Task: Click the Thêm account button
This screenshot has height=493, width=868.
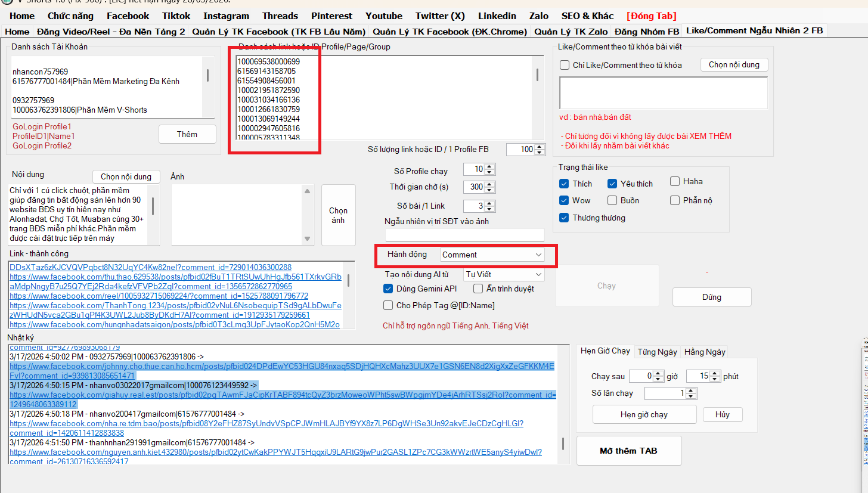Action: (x=187, y=134)
